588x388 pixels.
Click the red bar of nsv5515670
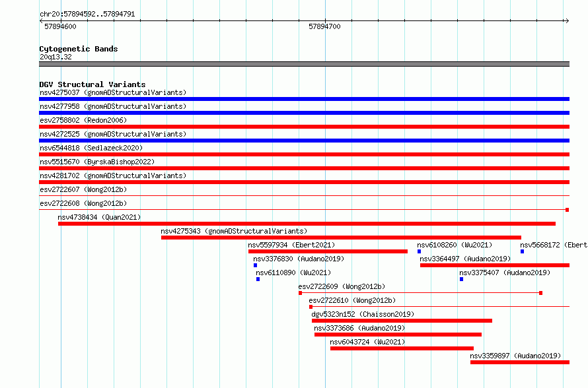304,168
